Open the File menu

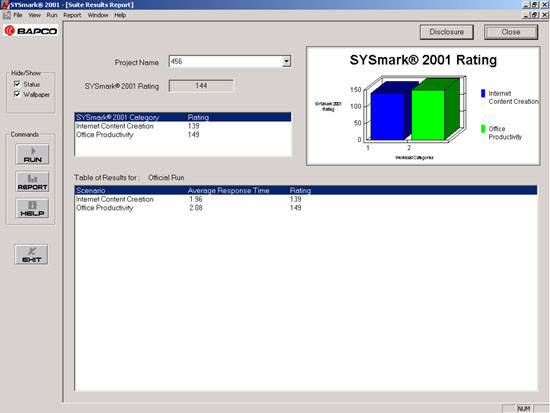coord(18,15)
